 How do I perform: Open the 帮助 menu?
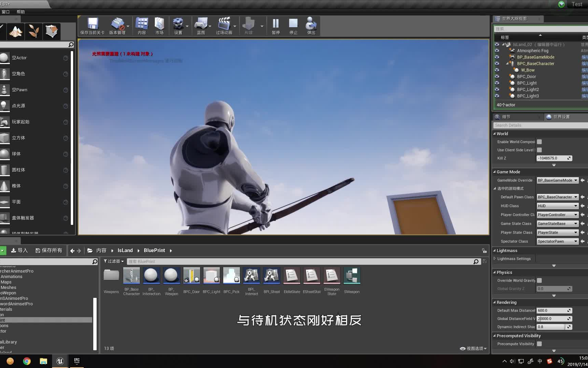click(21, 12)
